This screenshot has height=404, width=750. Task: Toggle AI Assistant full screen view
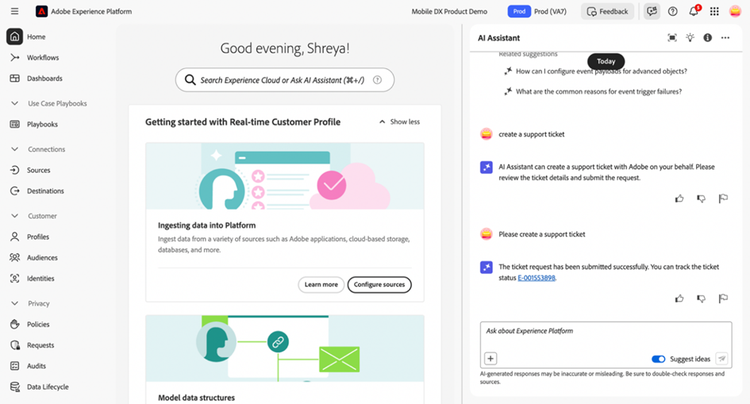coord(672,38)
